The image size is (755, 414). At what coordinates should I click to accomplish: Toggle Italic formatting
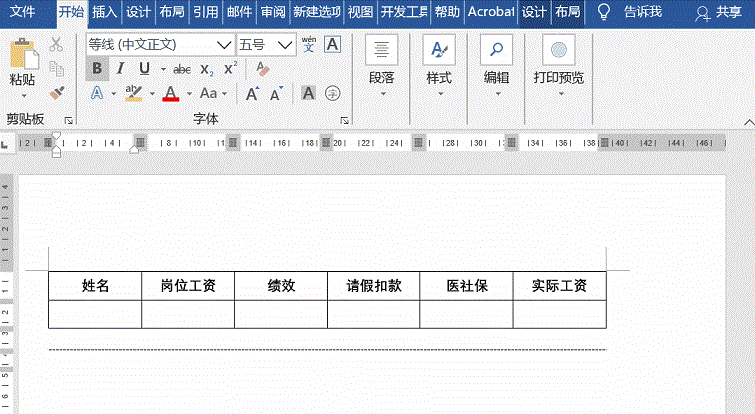(120, 69)
